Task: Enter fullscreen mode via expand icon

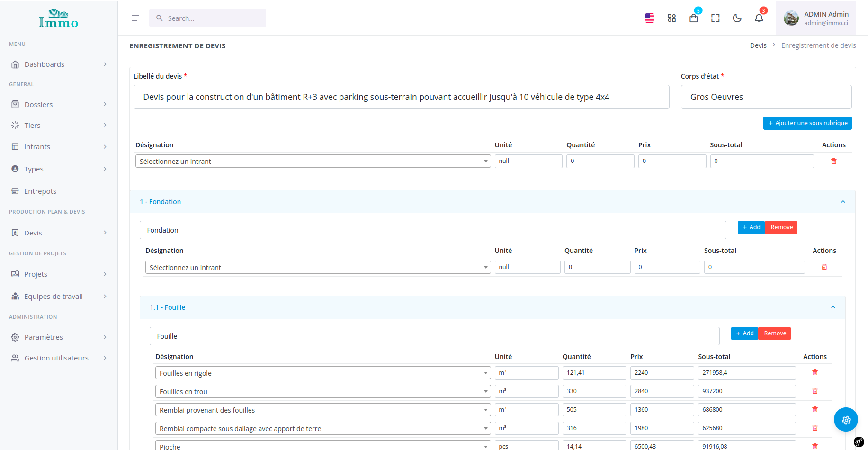Action: 715,18
